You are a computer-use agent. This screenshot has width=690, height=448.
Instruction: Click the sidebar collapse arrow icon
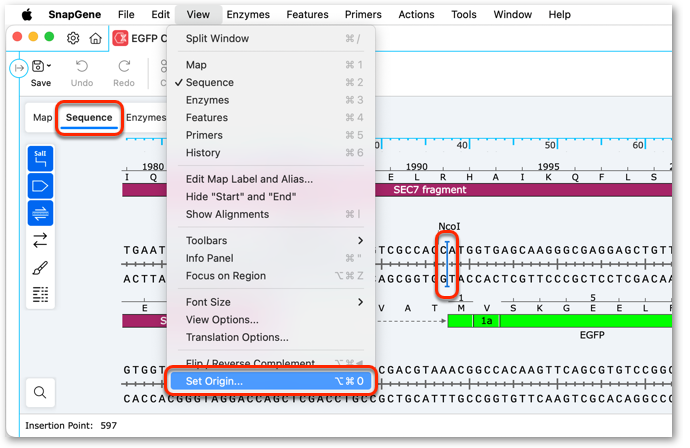pos(19,68)
